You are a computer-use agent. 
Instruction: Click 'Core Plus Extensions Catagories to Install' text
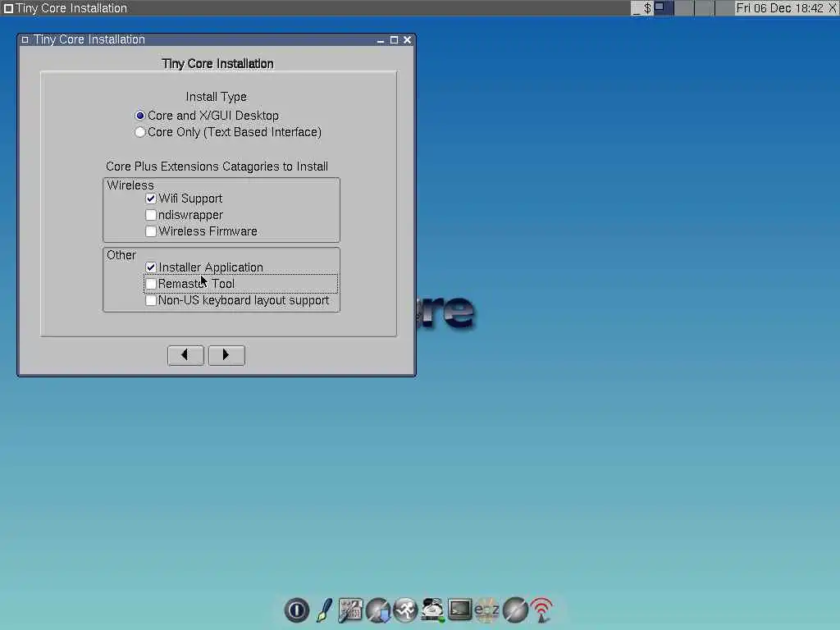(217, 167)
